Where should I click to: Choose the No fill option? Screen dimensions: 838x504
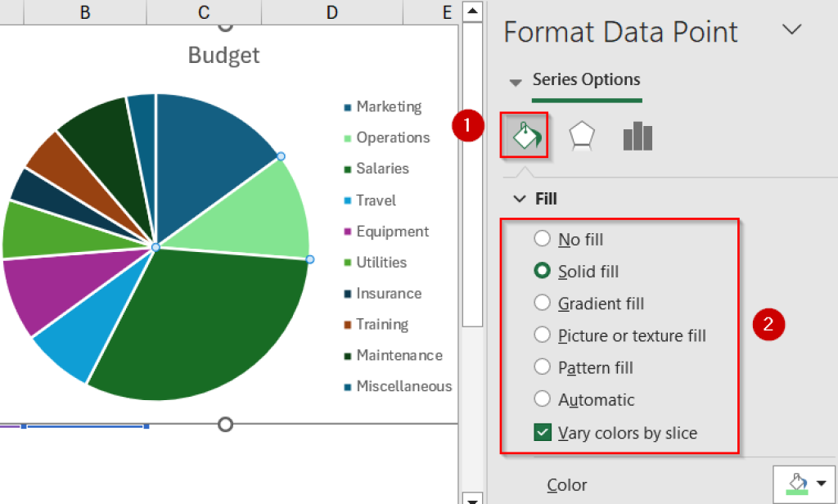pyautogui.click(x=541, y=239)
